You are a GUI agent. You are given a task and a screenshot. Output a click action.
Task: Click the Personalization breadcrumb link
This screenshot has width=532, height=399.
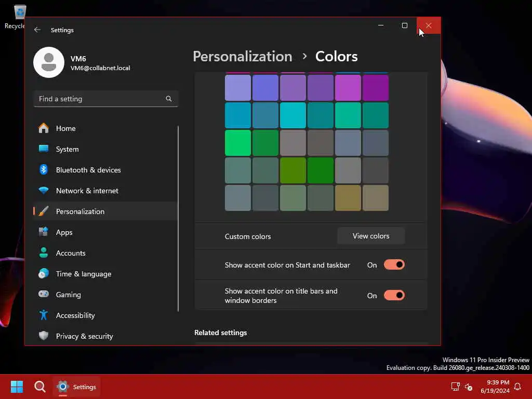tap(242, 56)
